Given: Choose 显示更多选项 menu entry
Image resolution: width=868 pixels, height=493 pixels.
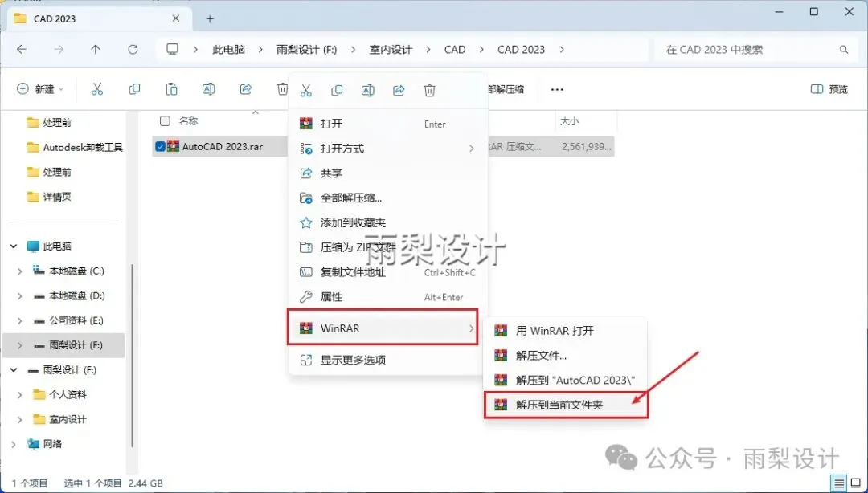Looking at the screenshot, I should pyautogui.click(x=387, y=361).
